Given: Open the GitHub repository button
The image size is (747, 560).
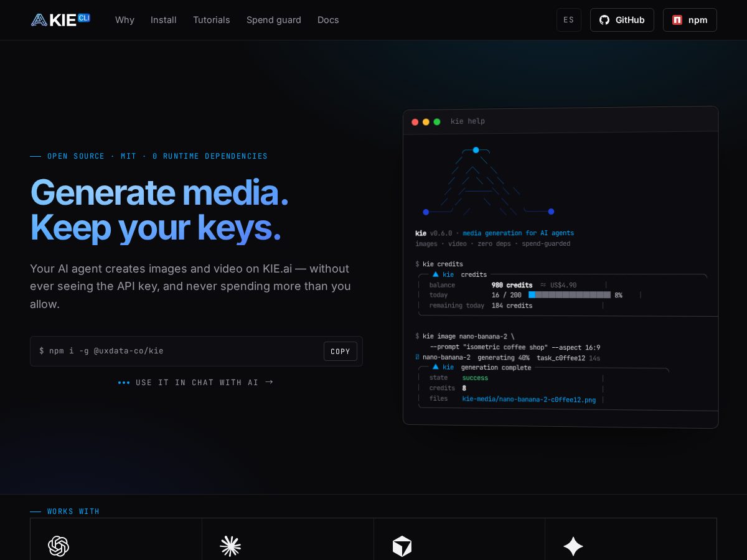Looking at the screenshot, I should [x=622, y=20].
